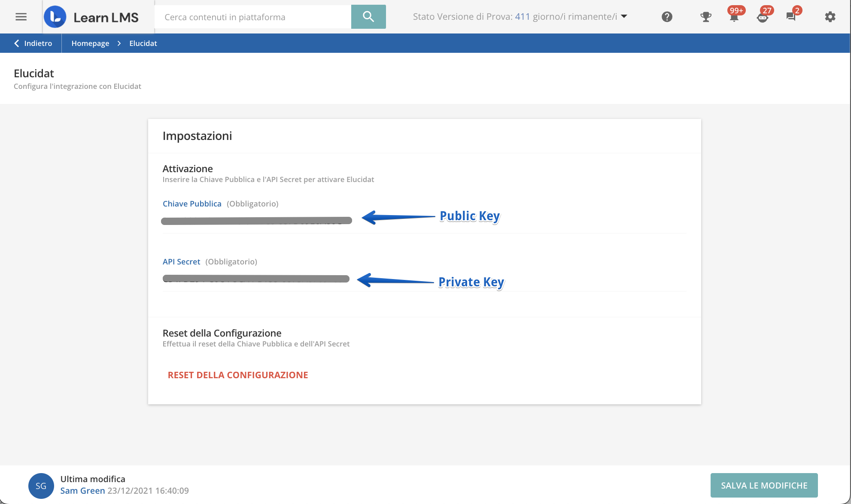This screenshot has height=504, width=851.
Task: Open the gamification trophy icon
Action: (x=705, y=17)
